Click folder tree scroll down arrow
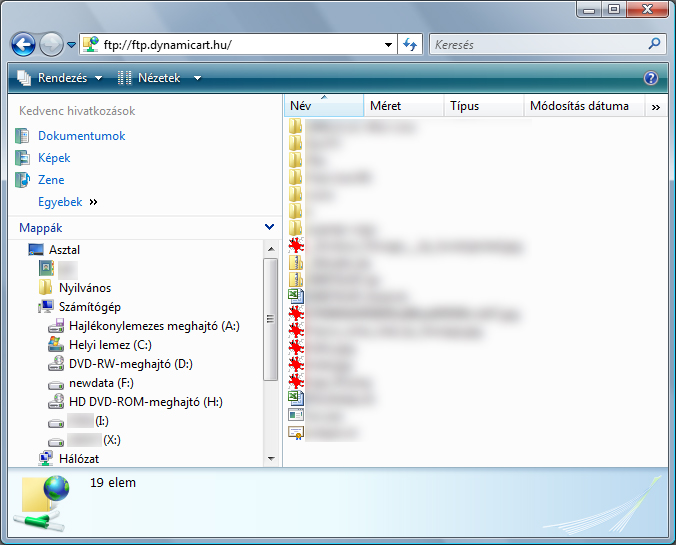This screenshot has height=545, width=676. click(271, 458)
